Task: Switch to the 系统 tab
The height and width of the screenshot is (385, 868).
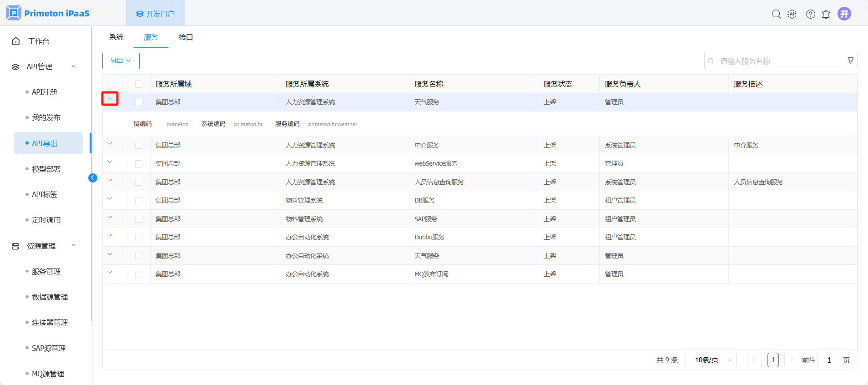Action: [116, 37]
